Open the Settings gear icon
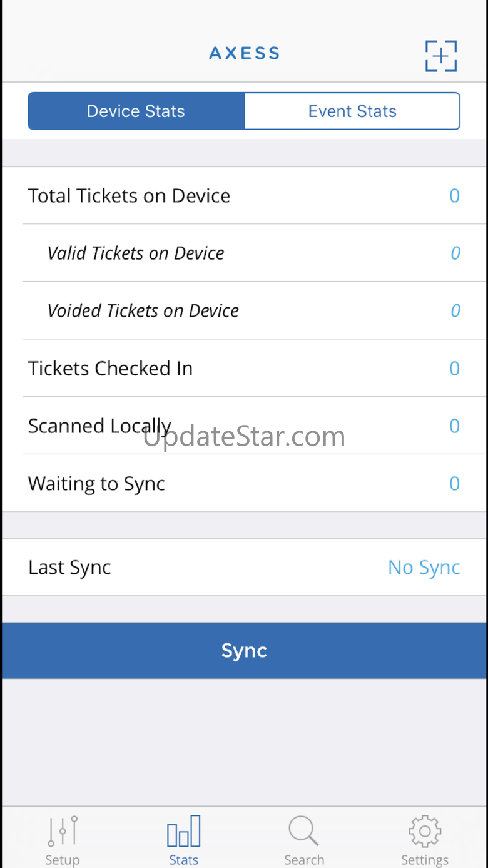This screenshot has width=488, height=868. click(425, 831)
